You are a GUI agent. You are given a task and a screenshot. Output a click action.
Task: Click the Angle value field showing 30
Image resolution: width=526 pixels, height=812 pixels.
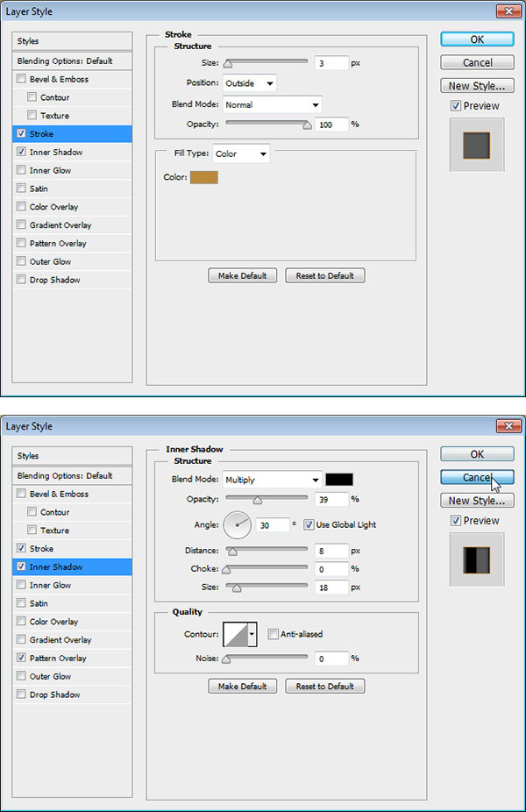[x=273, y=524]
